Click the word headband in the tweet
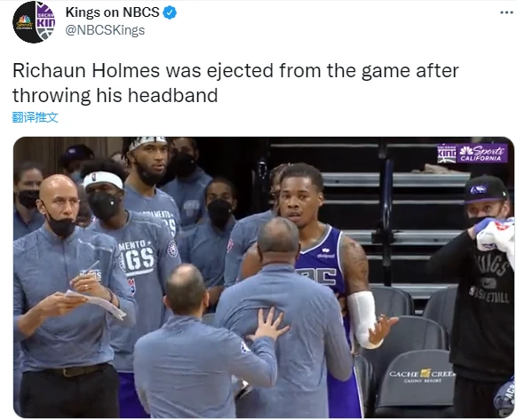Screen dimensions: 517x420 (172, 95)
